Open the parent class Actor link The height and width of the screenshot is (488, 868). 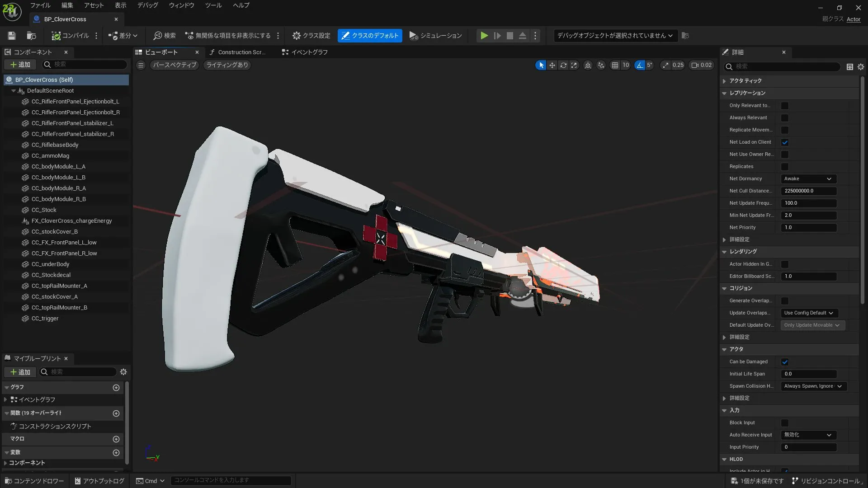(x=854, y=19)
